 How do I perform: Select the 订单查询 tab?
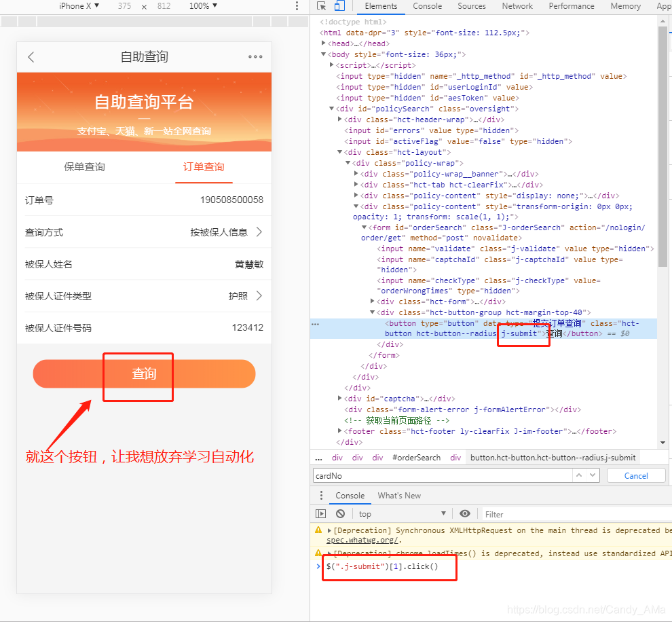click(x=204, y=167)
